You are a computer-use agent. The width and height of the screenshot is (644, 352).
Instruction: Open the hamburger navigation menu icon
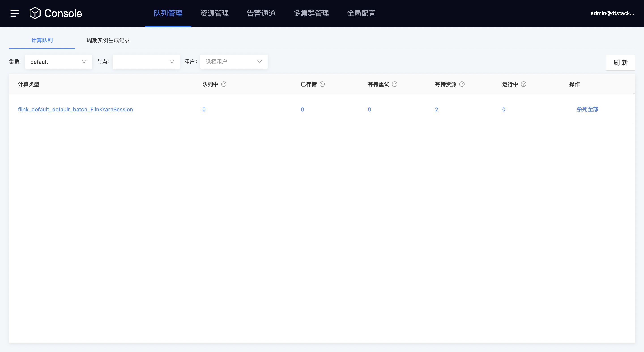pyautogui.click(x=15, y=13)
